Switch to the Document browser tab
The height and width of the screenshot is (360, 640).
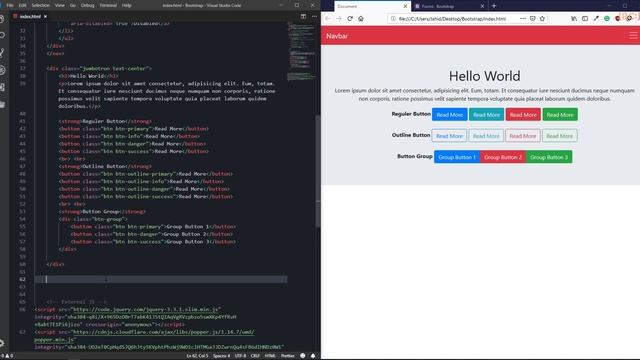[372, 6]
